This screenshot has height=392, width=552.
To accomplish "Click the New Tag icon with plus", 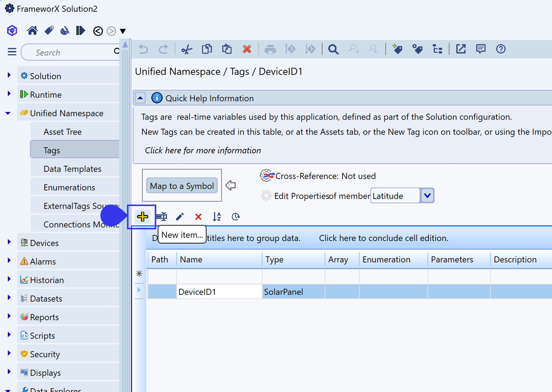I will point(397,49).
